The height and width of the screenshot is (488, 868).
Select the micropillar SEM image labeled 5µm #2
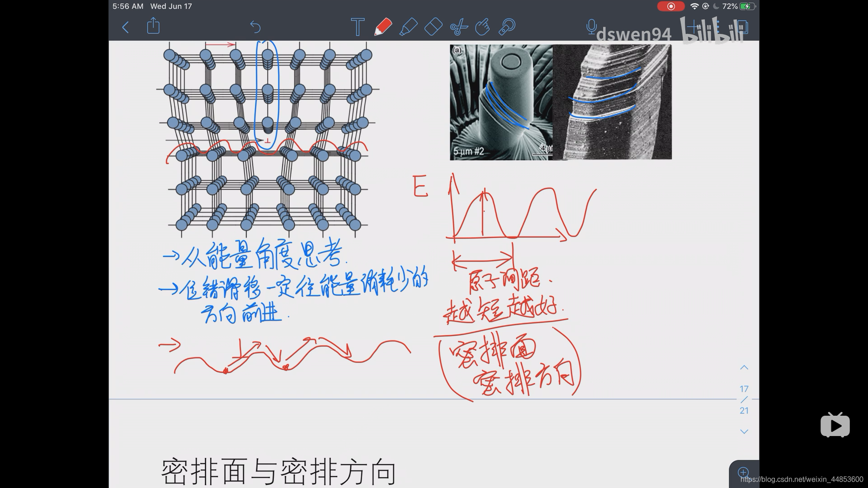coord(501,102)
